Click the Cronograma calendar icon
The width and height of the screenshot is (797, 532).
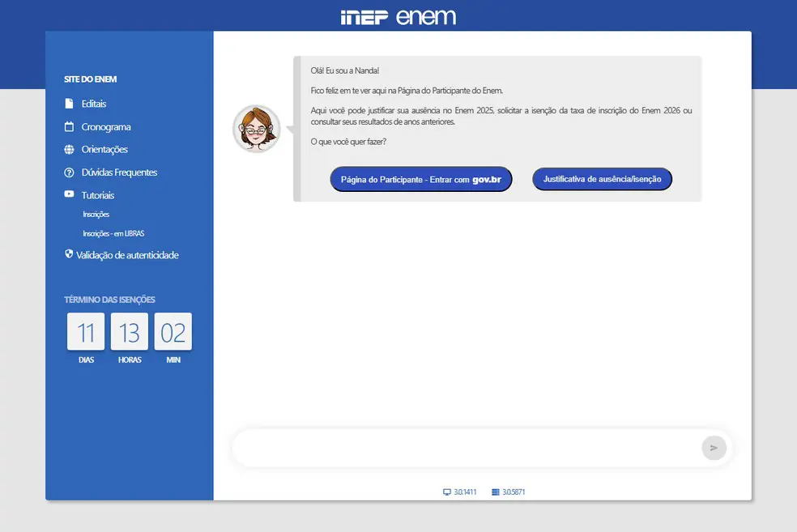coord(69,126)
